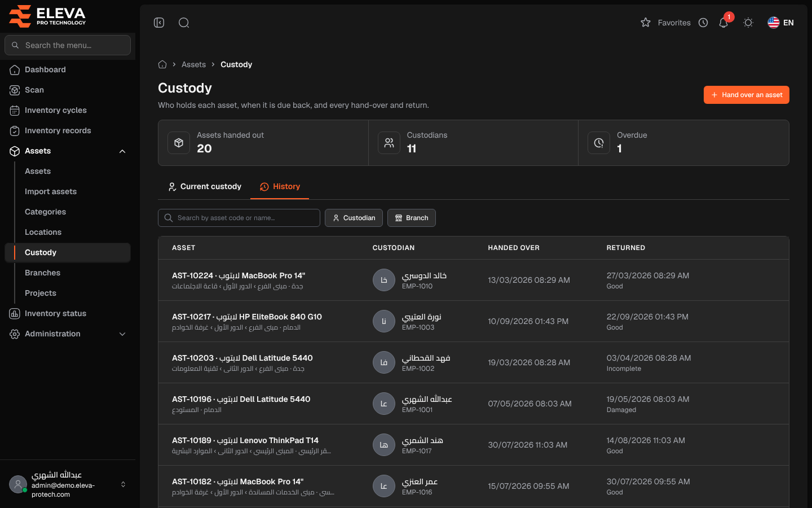
Task: Focus the asset code search field
Action: 239,218
